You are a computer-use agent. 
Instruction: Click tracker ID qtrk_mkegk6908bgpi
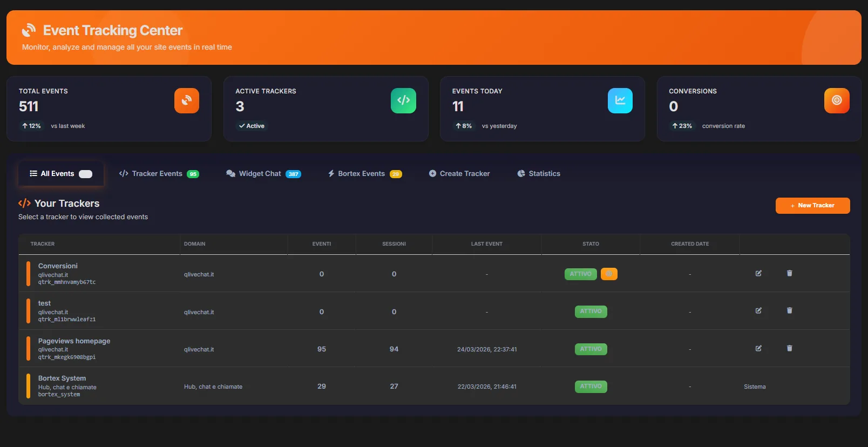[x=67, y=357]
